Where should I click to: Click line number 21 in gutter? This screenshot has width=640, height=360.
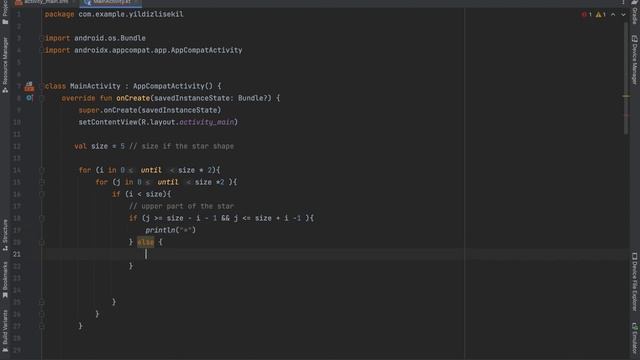16,254
